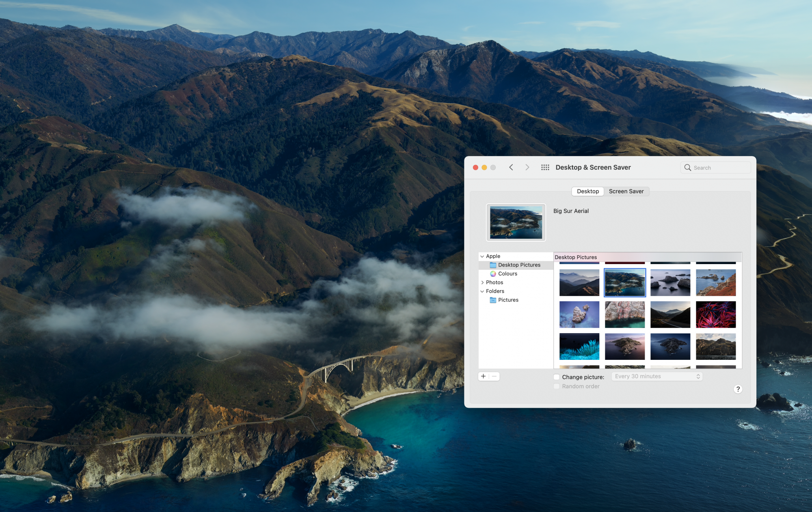The height and width of the screenshot is (512, 812).
Task: Choose the Catalina island dusk wallpaper
Action: (x=625, y=346)
